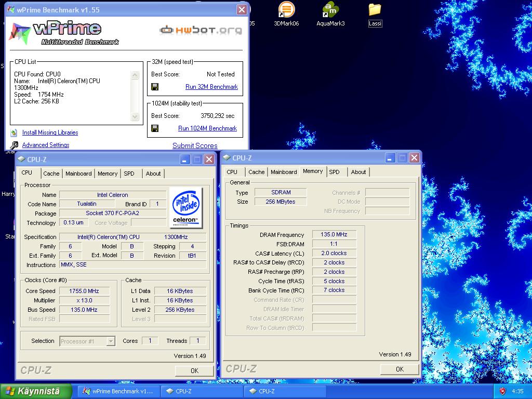Click the left CPU-Z title bar icon
Screen dimensions: 532x399
[21, 159]
